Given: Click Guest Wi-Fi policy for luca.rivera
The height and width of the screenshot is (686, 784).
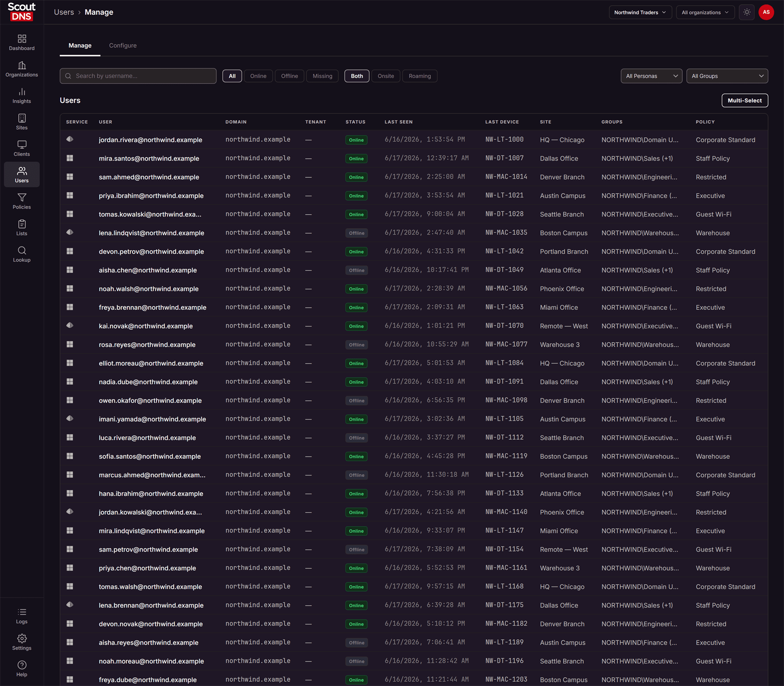Looking at the screenshot, I should 714,438.
